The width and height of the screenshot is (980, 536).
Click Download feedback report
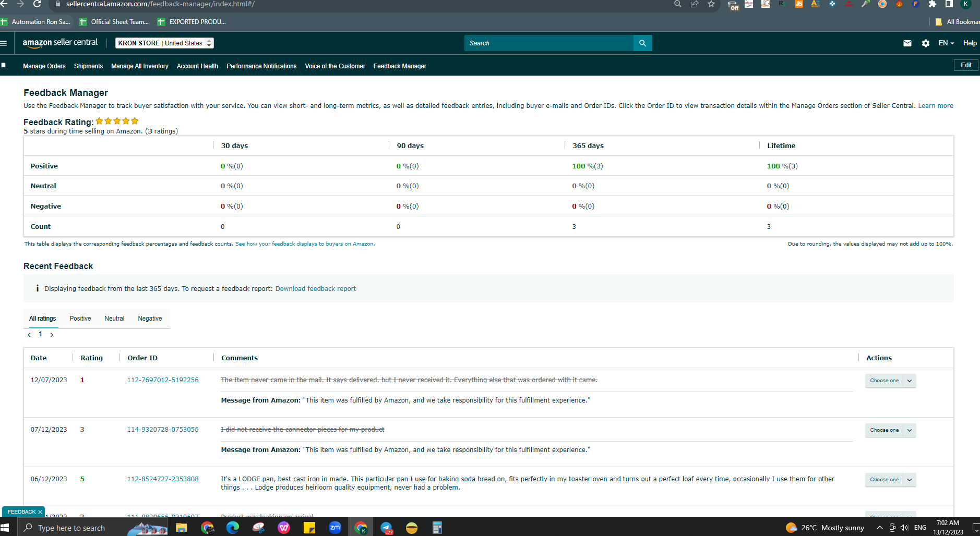(316, 289)
